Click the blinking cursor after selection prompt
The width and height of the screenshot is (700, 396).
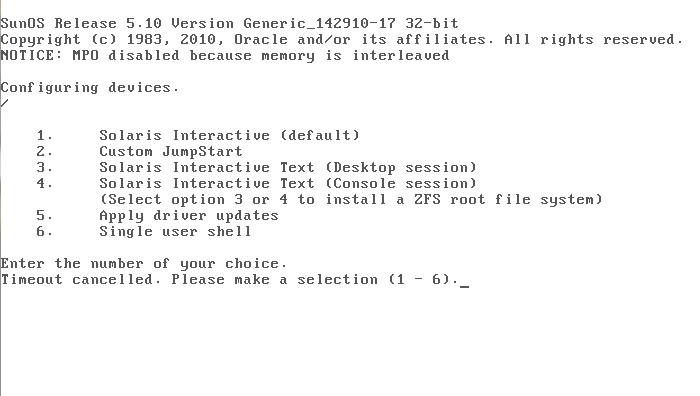(465, 286)
